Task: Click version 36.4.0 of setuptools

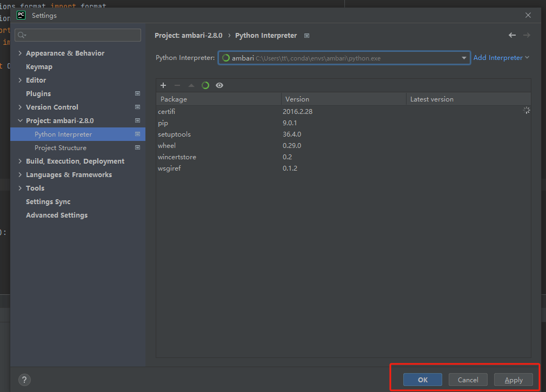Action: [292, 134]
